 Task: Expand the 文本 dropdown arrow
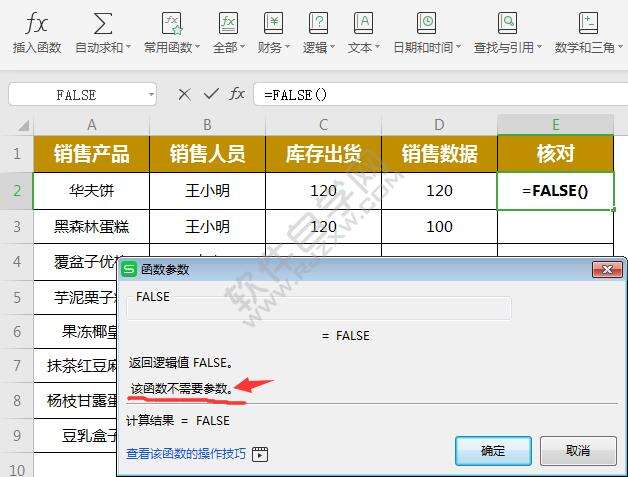coord(377,47)
